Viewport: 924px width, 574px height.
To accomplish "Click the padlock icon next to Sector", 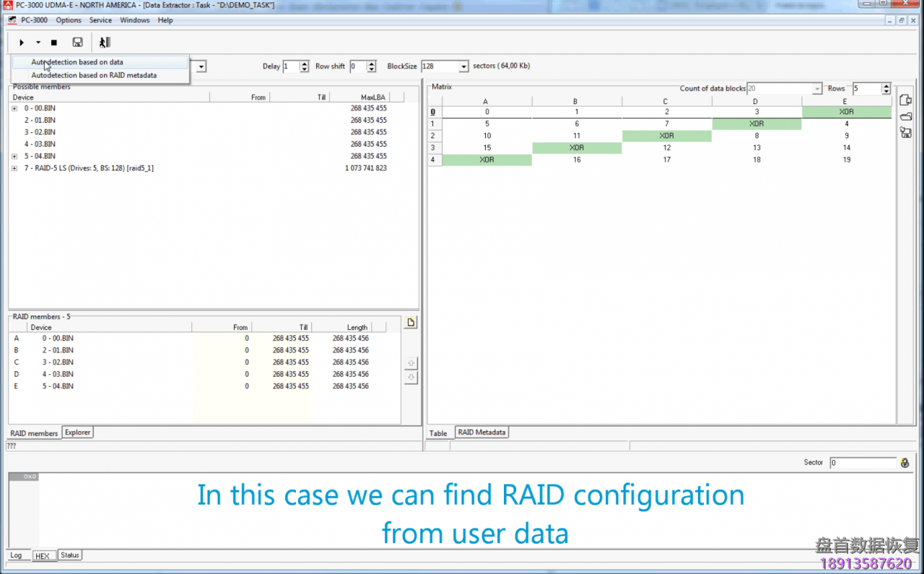I will click(x=905, y=463).
